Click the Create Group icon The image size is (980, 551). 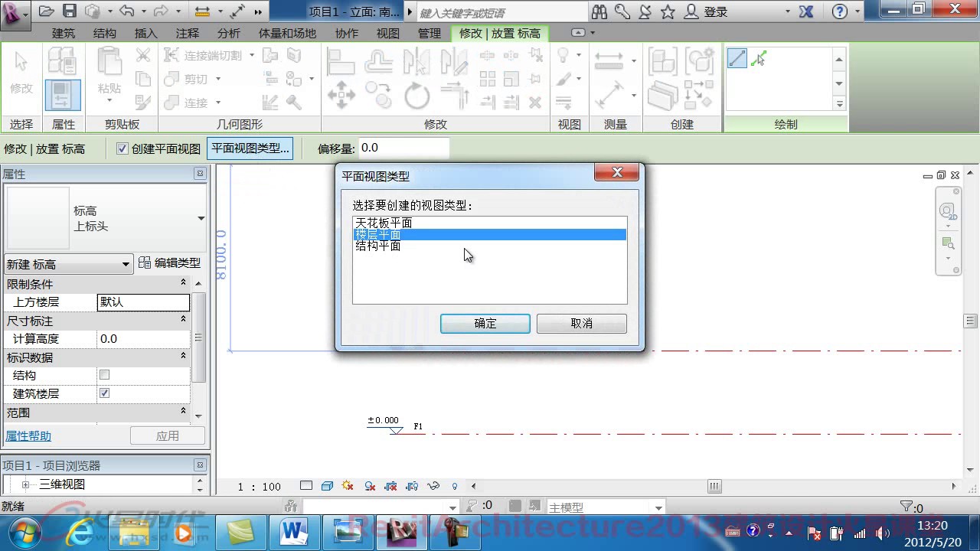[x=699, y=60]
